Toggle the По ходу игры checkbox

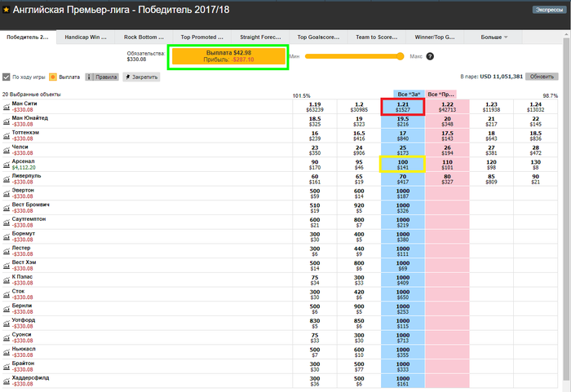(7, 77)
